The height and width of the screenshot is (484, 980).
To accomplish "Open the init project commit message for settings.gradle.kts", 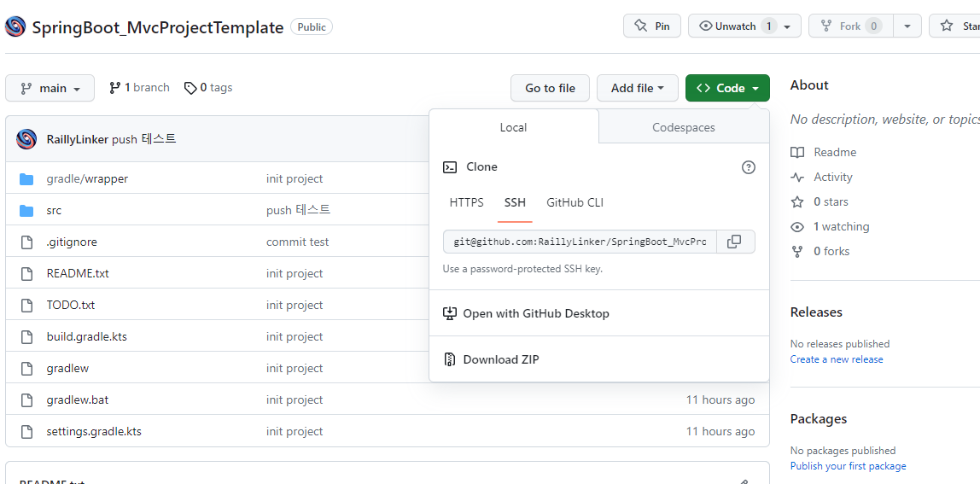I will click(x=295, y=431).
